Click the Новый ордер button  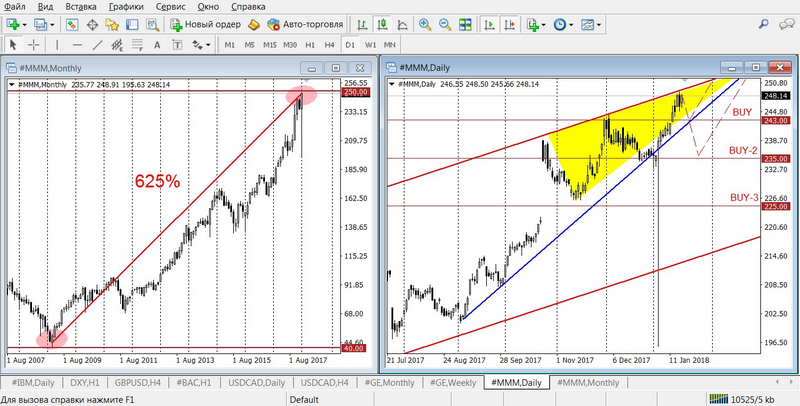click(x=204, y=24)
